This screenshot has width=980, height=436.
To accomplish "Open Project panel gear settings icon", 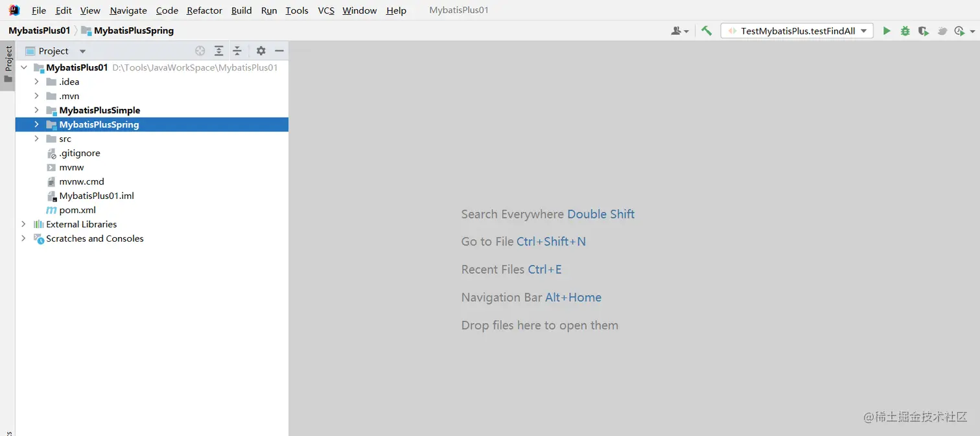I will (261, 51).
